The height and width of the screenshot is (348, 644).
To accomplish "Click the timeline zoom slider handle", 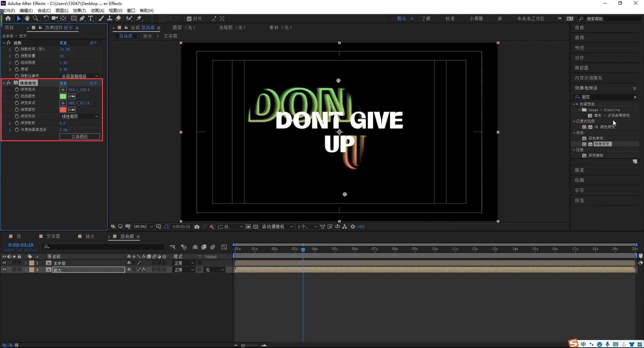I will [x=243, y=345].
